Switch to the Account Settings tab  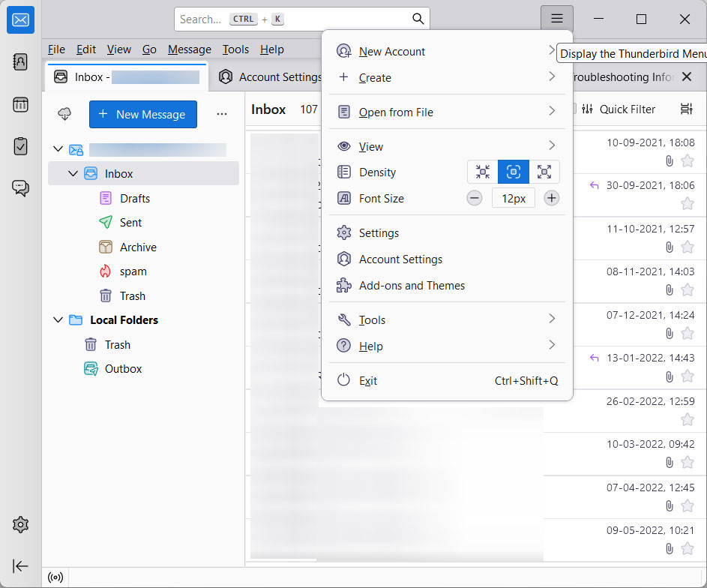coord(271,77)
